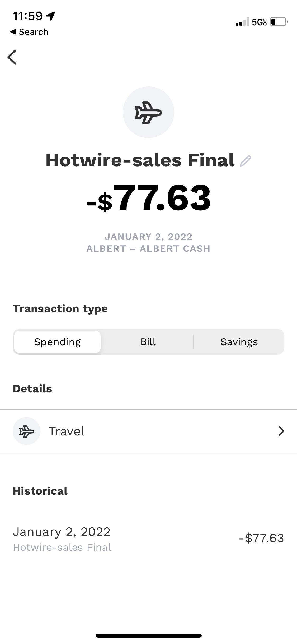Tap the 5G network indicator
The image size is (297, 644).
259,22
